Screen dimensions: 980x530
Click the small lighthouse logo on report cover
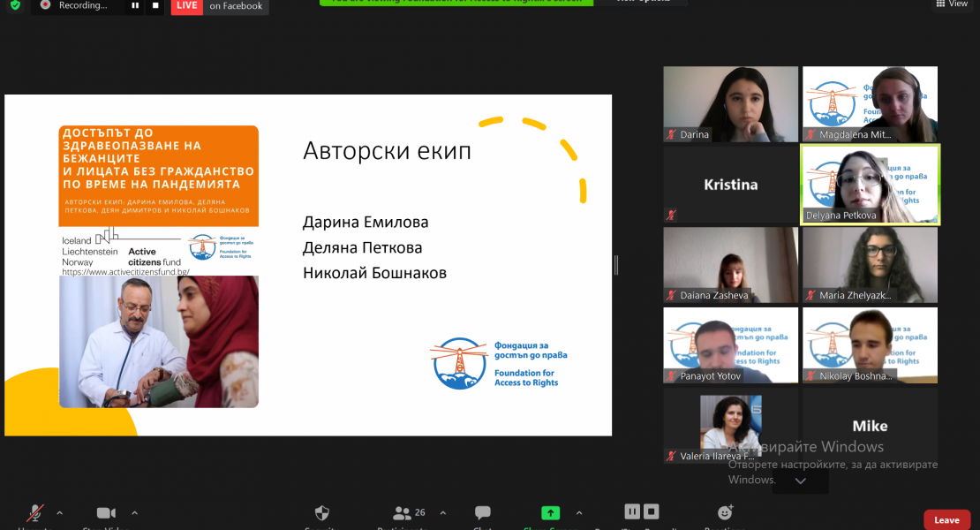click(x=202, y=246)
